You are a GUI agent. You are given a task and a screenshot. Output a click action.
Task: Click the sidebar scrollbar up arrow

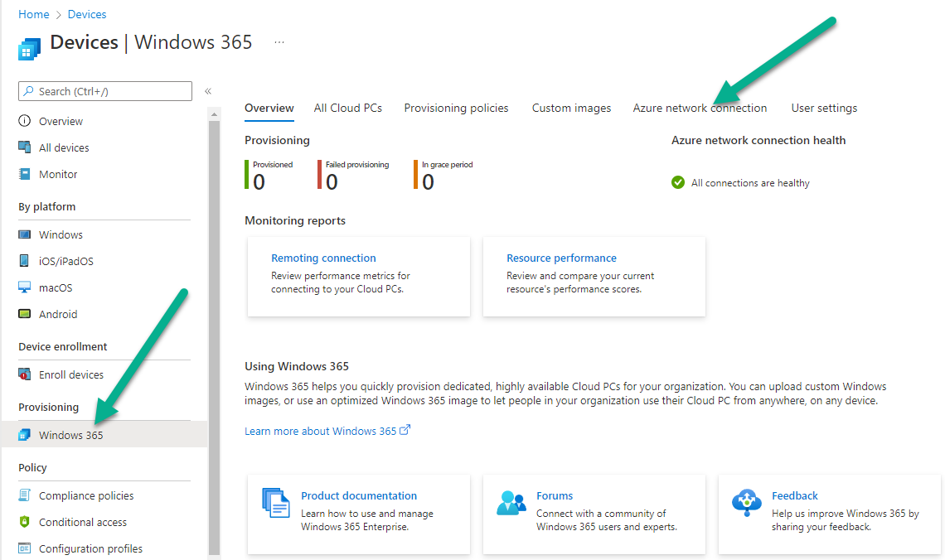[x=214, y=113]
